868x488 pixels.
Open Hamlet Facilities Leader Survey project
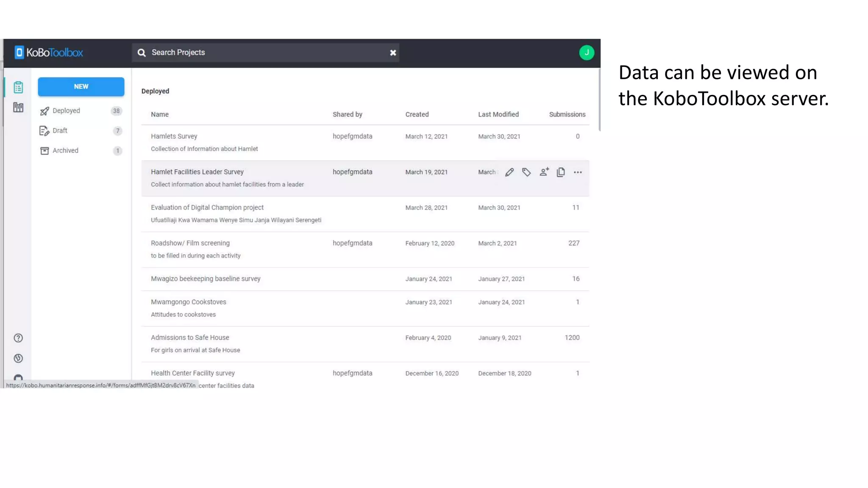(197, 172)
